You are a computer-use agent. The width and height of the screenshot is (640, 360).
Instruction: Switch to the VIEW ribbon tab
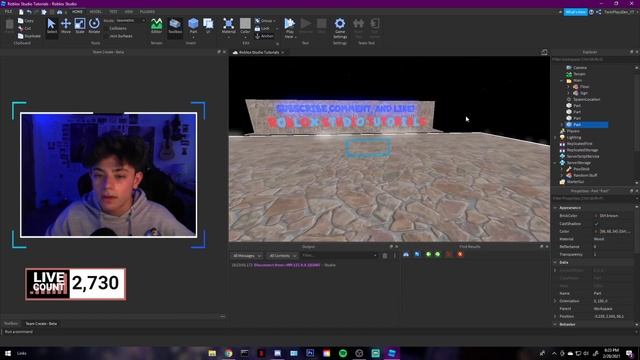click(x=129, y=12)
